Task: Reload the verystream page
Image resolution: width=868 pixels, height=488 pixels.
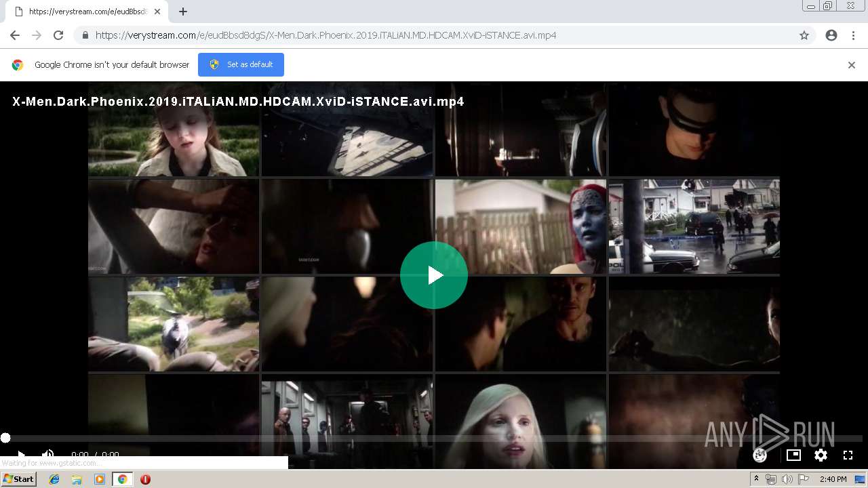Action: (x=58, y=35)
